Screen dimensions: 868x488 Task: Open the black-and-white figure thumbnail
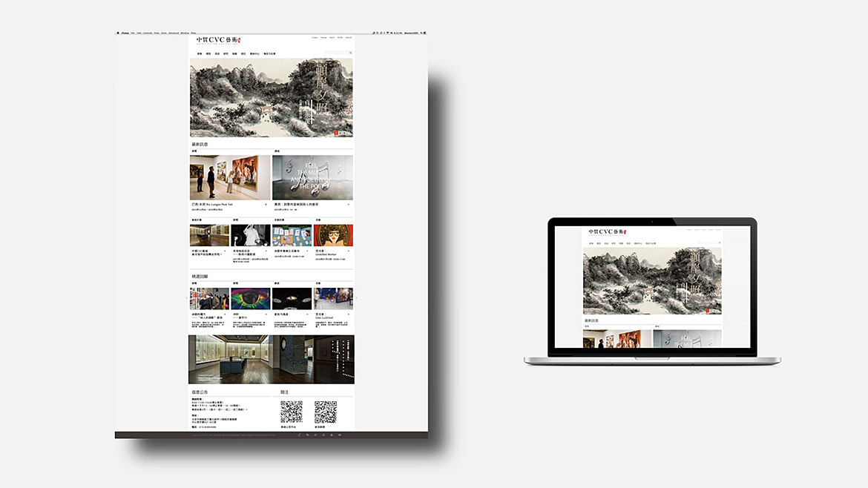[x=250, y=235]
